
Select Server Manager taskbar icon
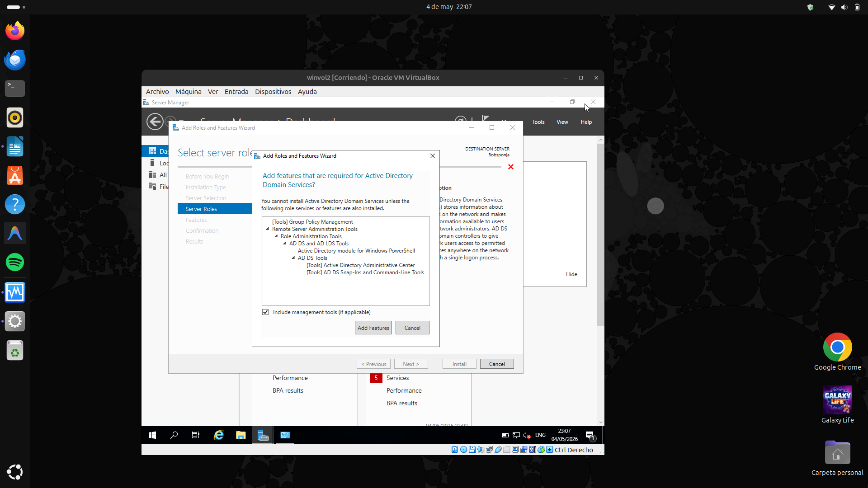tap(263, 435)
